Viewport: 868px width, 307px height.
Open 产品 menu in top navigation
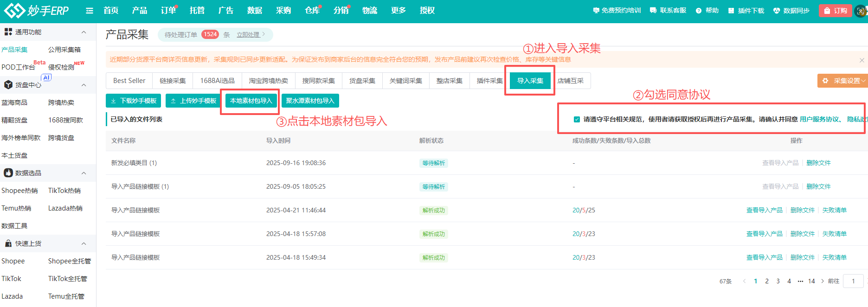[x=140, y=10]
